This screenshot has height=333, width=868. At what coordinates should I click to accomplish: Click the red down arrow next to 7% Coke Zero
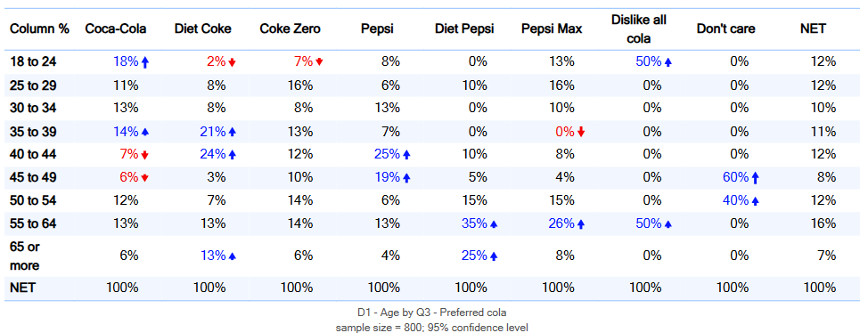(x=319, y=62)
